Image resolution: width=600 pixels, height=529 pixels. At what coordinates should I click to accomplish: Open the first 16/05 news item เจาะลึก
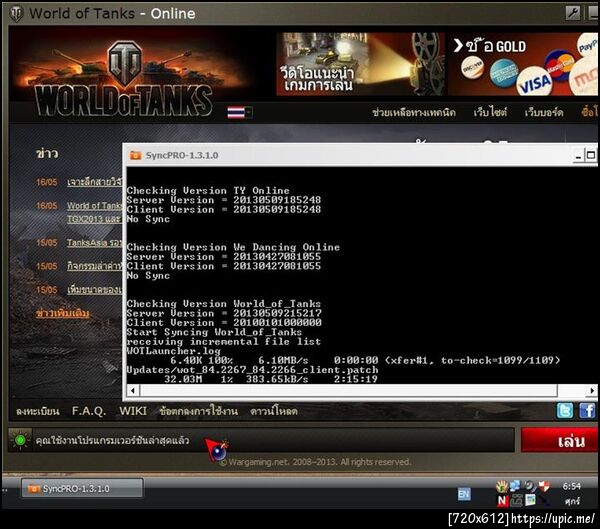click(95, 182)
